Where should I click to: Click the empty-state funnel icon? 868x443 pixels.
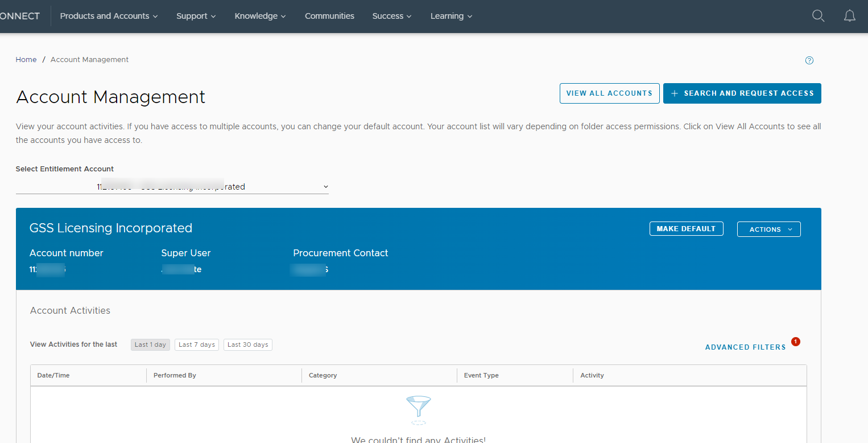click(419, 410)
